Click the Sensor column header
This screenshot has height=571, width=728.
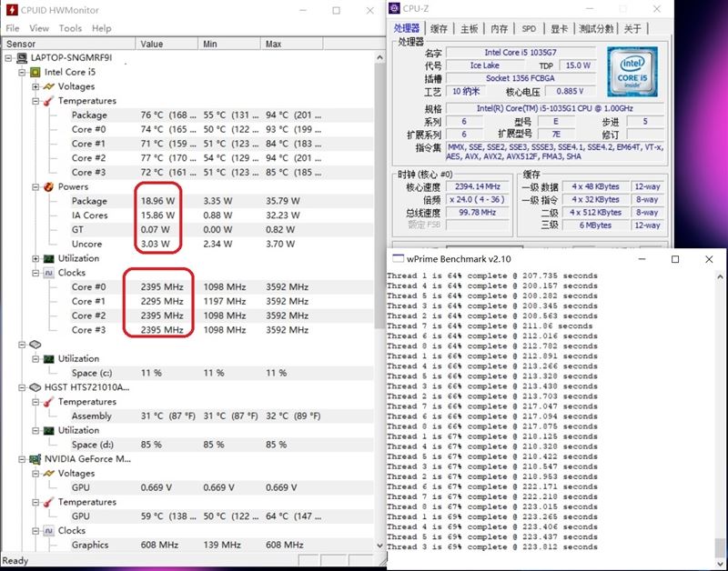69,44
